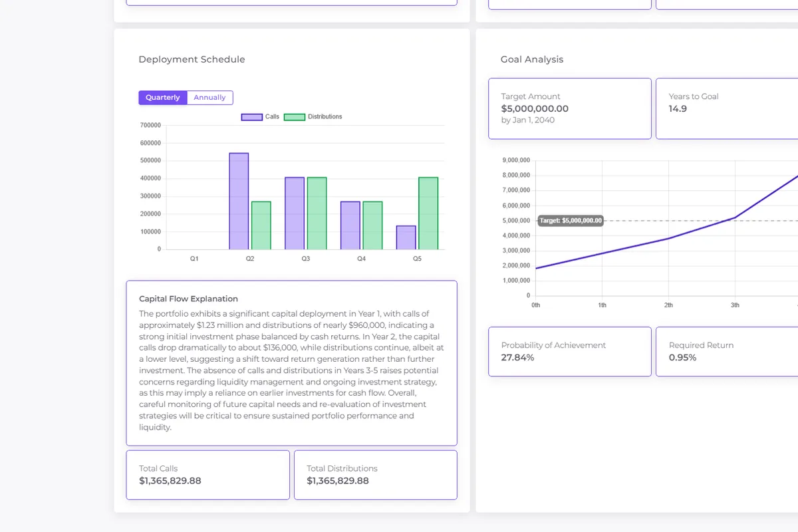The image size is (798, 532).
Task: Click the Total Distributions summary card
Action: (375, 475)
